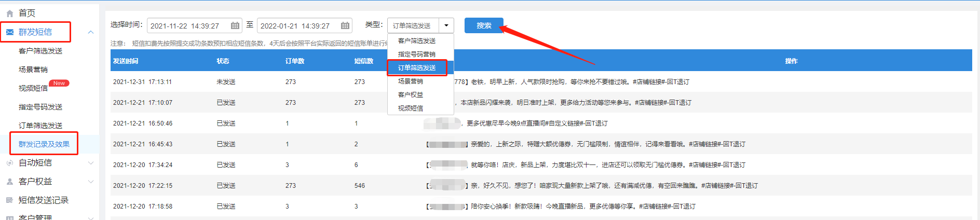Screen dimensions: 980x220
Task: Select 客户筛选发送 from the type dropdown
Action: (417, 40)
